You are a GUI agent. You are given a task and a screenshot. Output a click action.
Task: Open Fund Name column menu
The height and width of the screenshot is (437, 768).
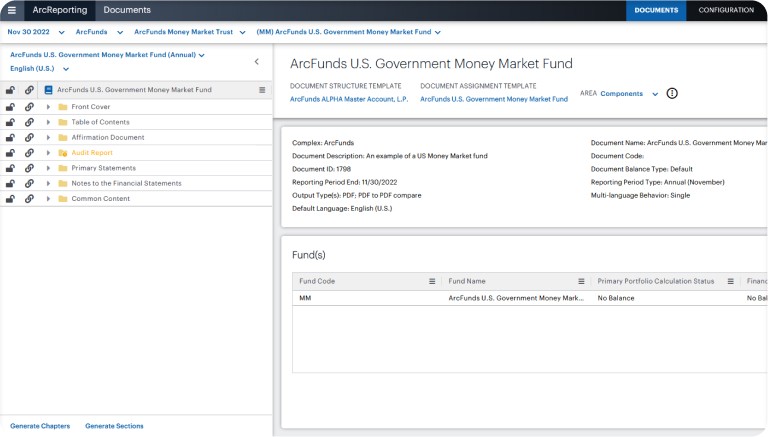tap(581, 281)
